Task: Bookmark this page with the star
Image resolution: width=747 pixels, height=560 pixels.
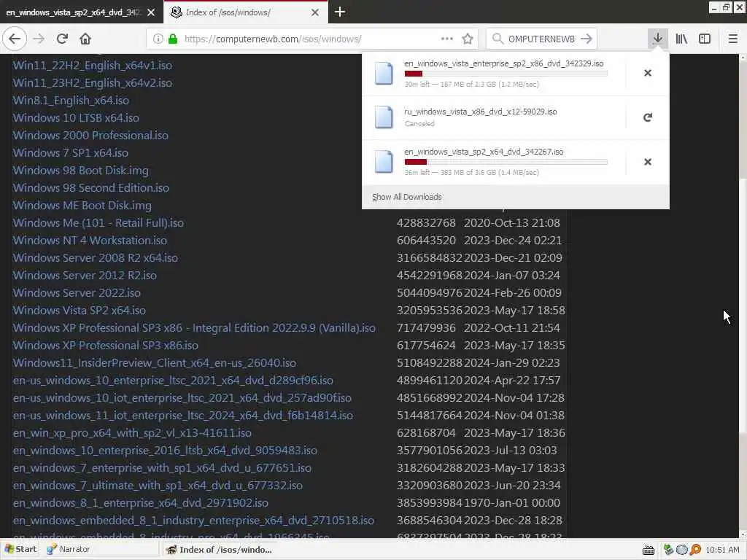Action: (468, 39)
